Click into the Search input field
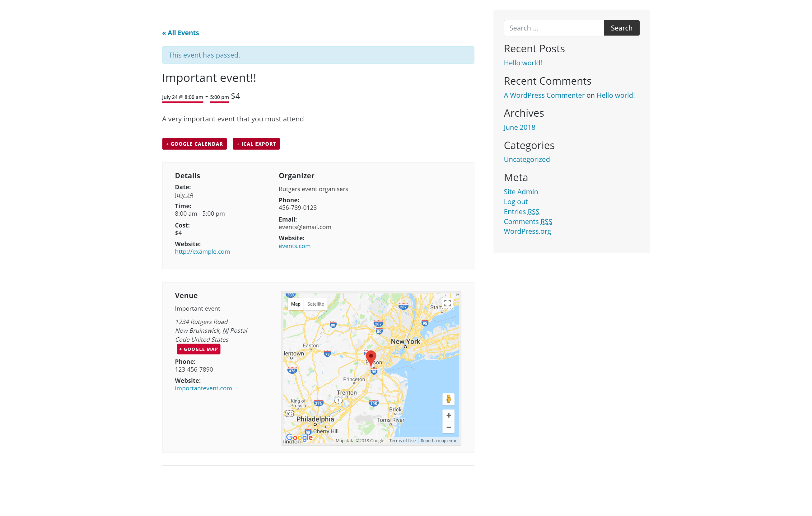The image size is (812, 516). [553, 28]
